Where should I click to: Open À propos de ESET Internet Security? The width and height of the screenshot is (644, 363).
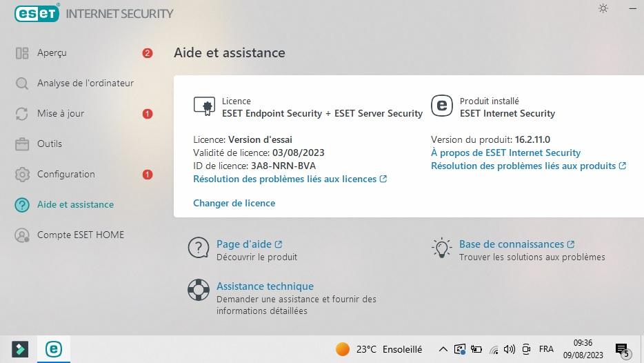click(x=505, y=153)
